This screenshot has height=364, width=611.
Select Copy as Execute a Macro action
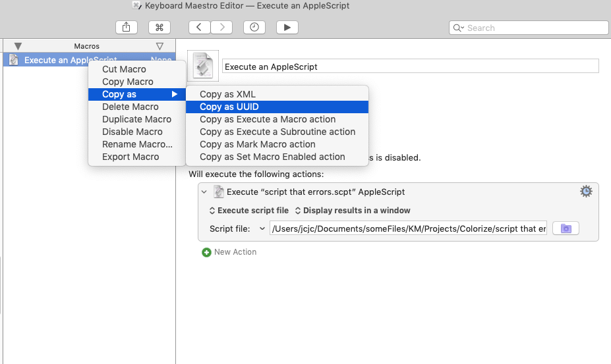click(277, 119)
